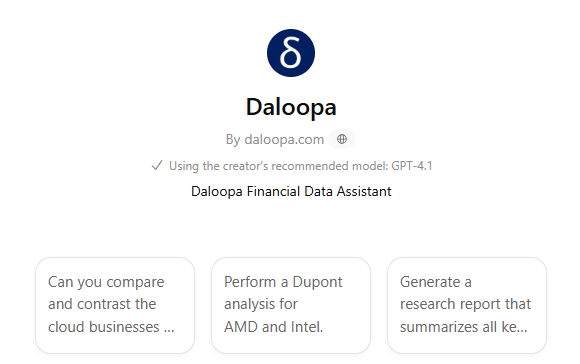The image size is (580, 364).
Task: Click the Daloopa Financial Data Assistant description
Action: [291, 191]
